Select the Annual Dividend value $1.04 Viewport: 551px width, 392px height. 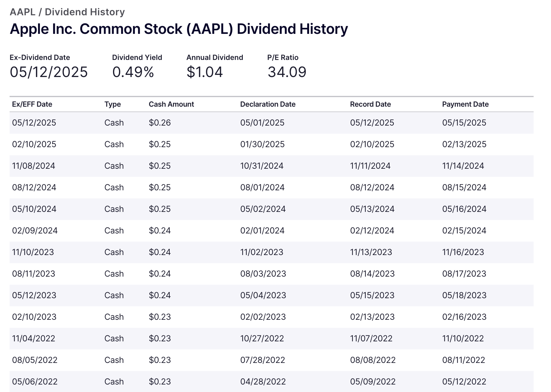pyautogui.click(x=205, y=72)
